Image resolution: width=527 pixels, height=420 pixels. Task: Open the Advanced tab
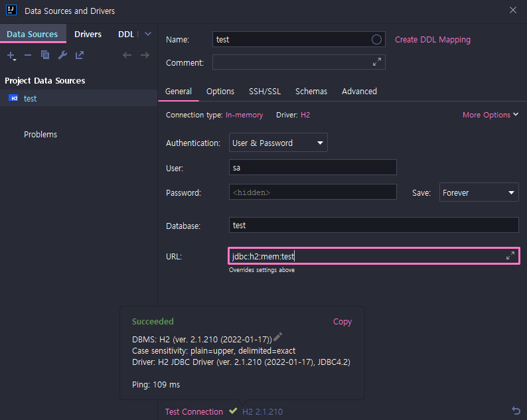(x=359, y=92)
